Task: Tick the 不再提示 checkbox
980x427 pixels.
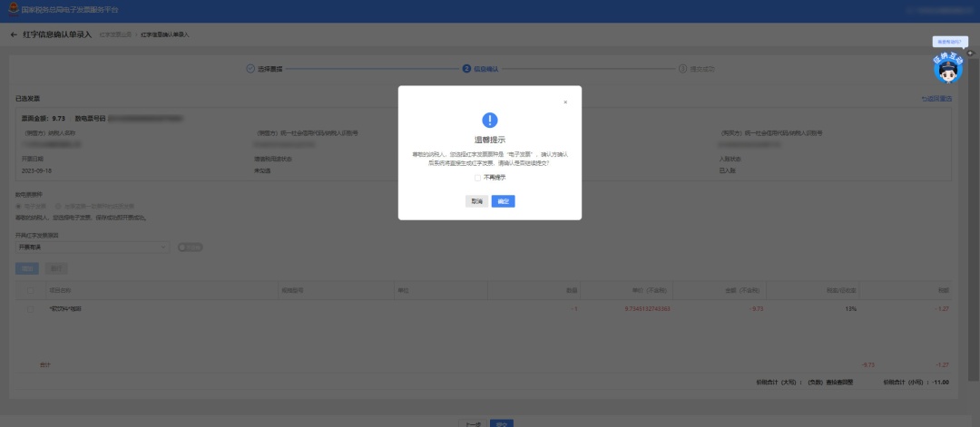Action: pos(477,178)
